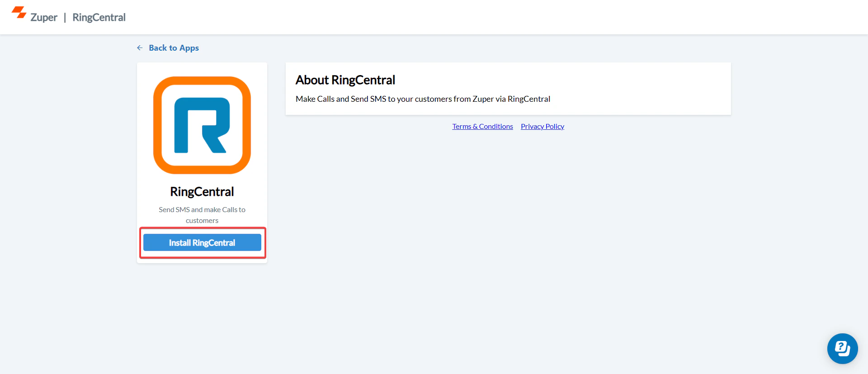Click the Zuper wordmark in the header

(44, 18)
